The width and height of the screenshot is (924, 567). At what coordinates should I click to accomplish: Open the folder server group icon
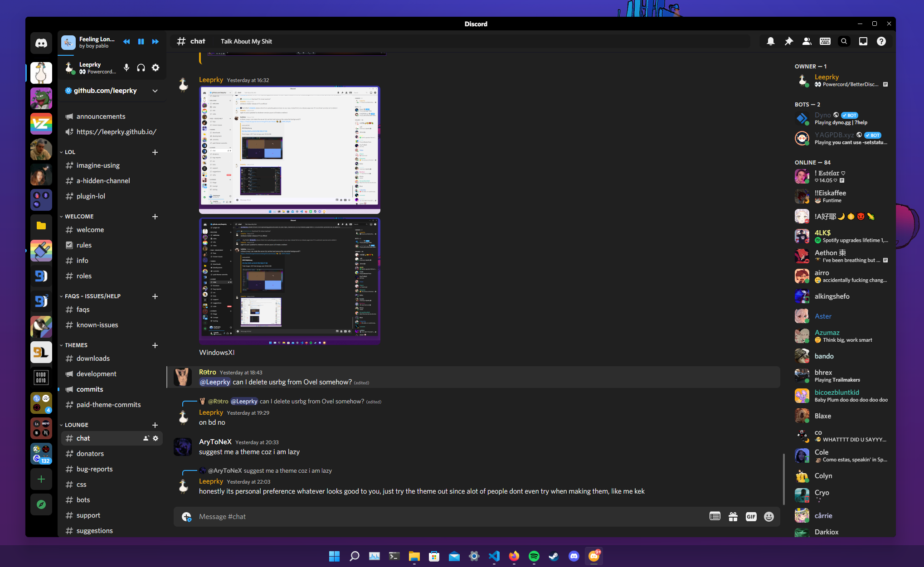41,225
